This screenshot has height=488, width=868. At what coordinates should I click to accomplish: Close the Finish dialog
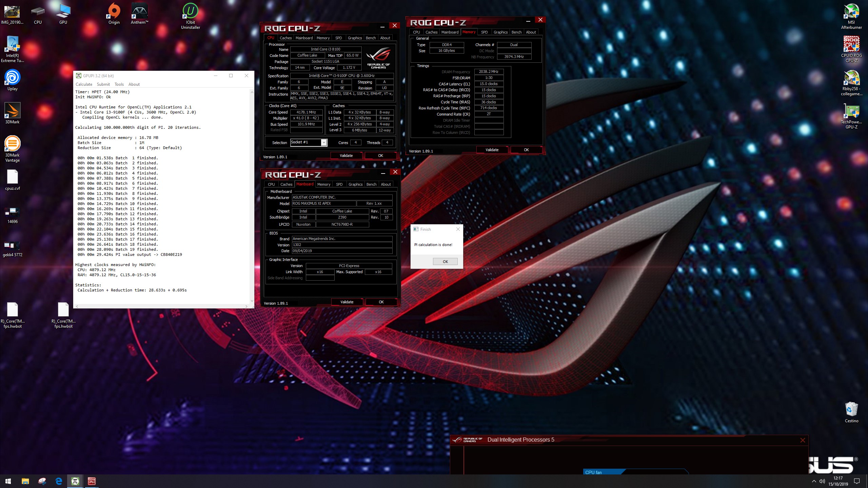458,229
